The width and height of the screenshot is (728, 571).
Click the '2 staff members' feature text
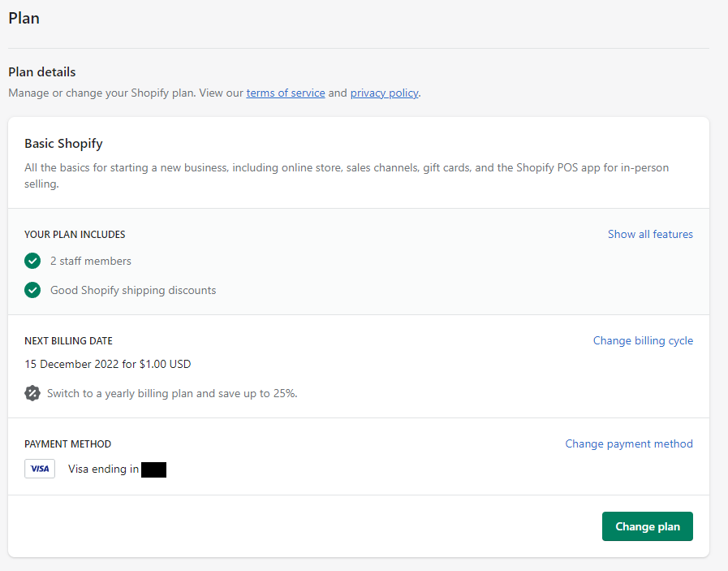(x=91, y=261)
